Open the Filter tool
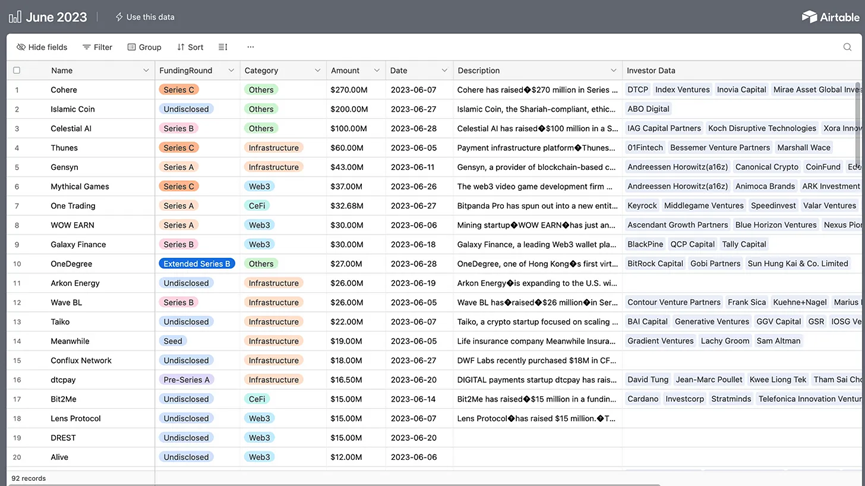865x486 pixels. 97,47
